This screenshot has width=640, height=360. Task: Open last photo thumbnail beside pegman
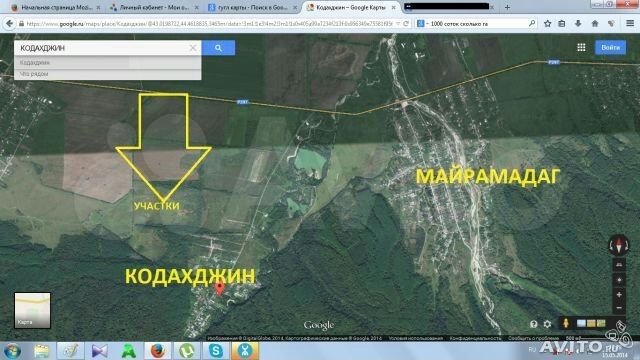[x=601, y=323]
